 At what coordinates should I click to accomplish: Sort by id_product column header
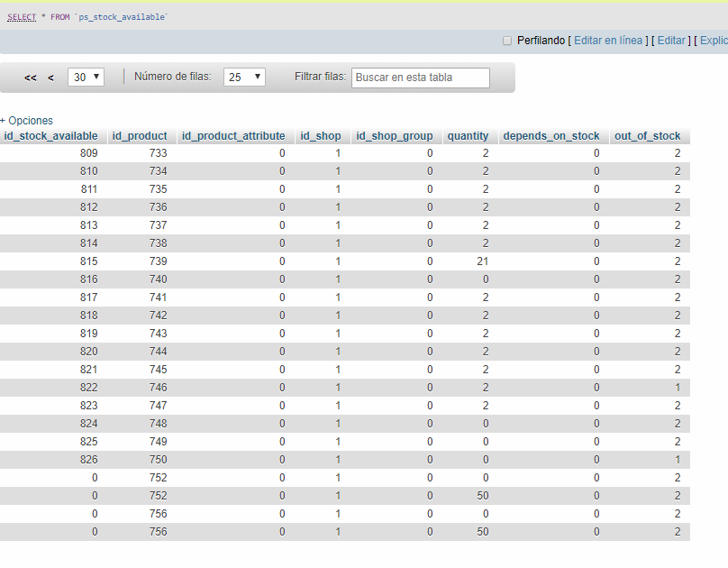[140, 136]
